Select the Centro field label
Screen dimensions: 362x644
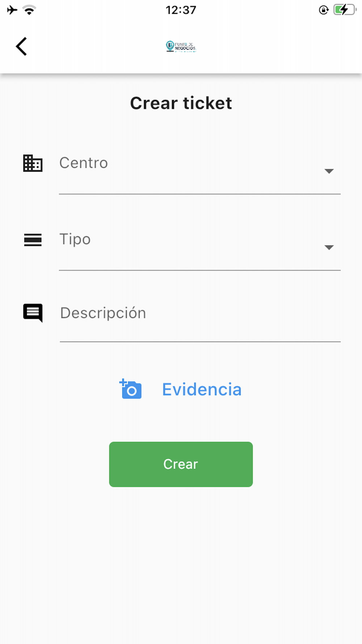[x=84, y=163]
